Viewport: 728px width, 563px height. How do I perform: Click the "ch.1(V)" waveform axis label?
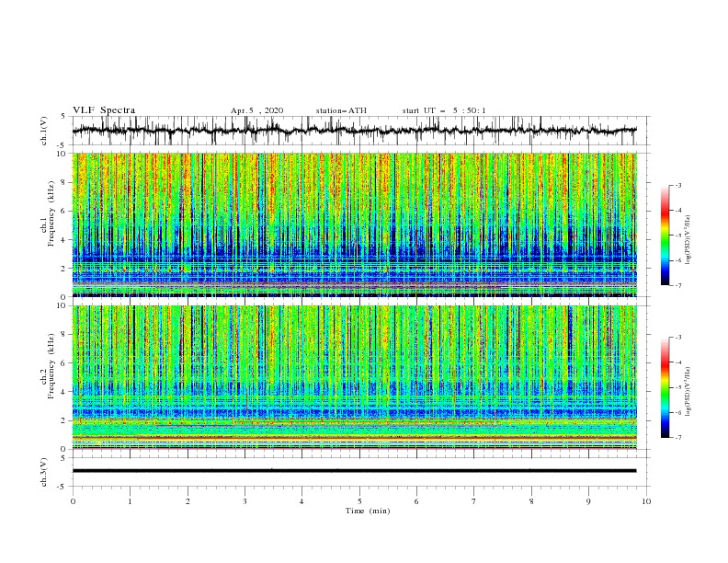tap(44, 131)
